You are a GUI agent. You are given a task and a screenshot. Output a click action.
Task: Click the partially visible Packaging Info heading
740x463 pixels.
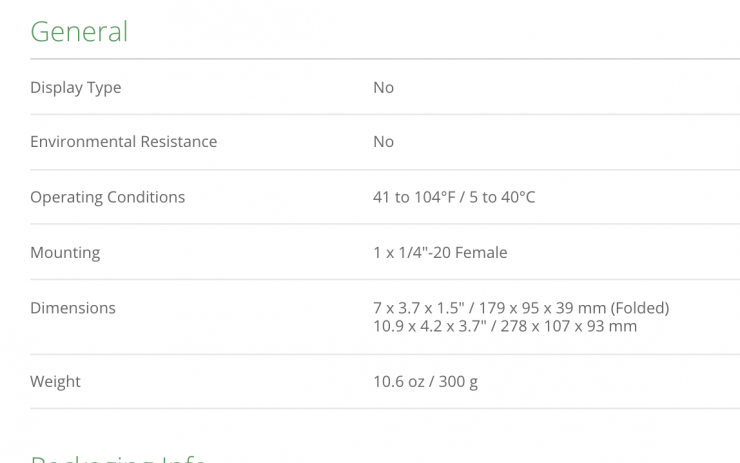(x=118, y=458)
